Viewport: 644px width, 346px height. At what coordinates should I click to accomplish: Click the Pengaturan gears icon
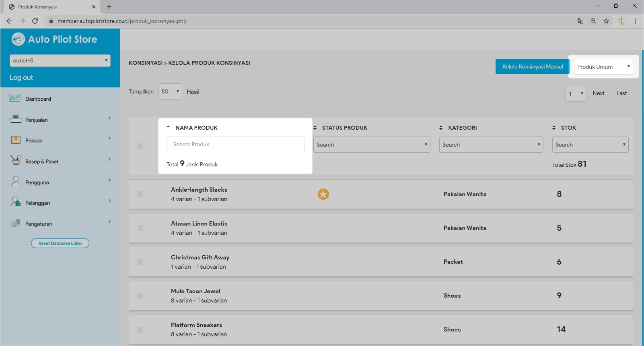16,223
